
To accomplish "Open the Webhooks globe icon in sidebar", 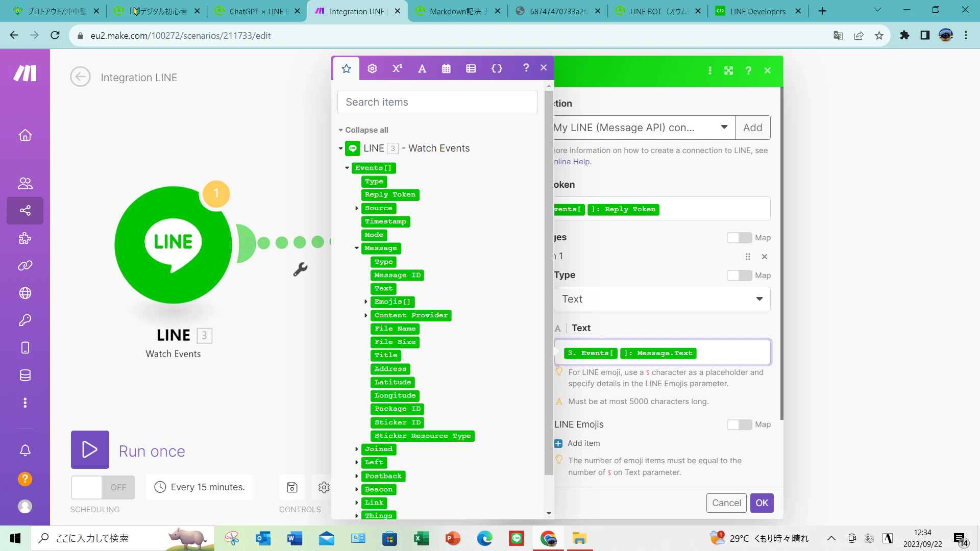I will pos(25,293).
